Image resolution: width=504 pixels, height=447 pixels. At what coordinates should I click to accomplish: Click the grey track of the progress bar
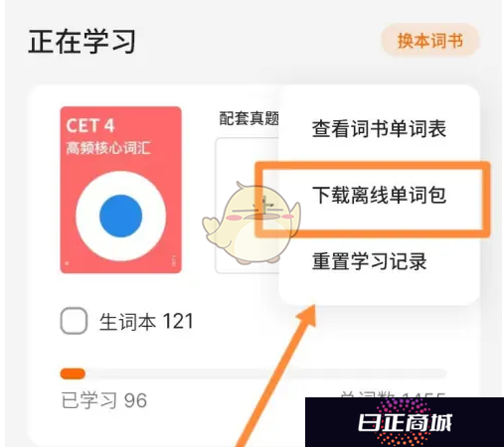click(x=265, y=373)
